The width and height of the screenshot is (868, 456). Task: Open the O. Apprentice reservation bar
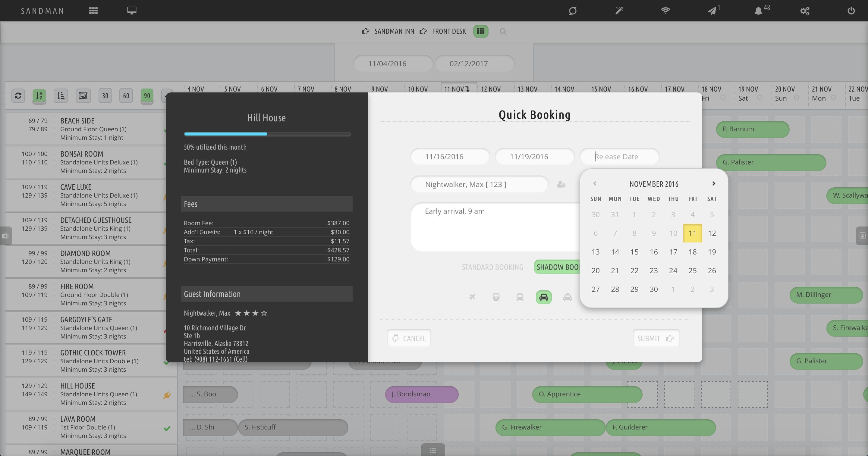pos(587,394)
